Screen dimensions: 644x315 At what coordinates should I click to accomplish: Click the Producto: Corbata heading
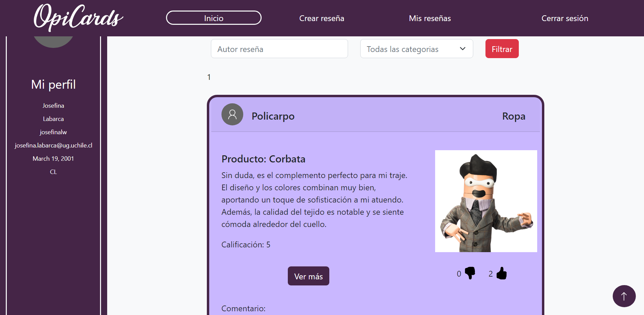[x=263, y=159]
